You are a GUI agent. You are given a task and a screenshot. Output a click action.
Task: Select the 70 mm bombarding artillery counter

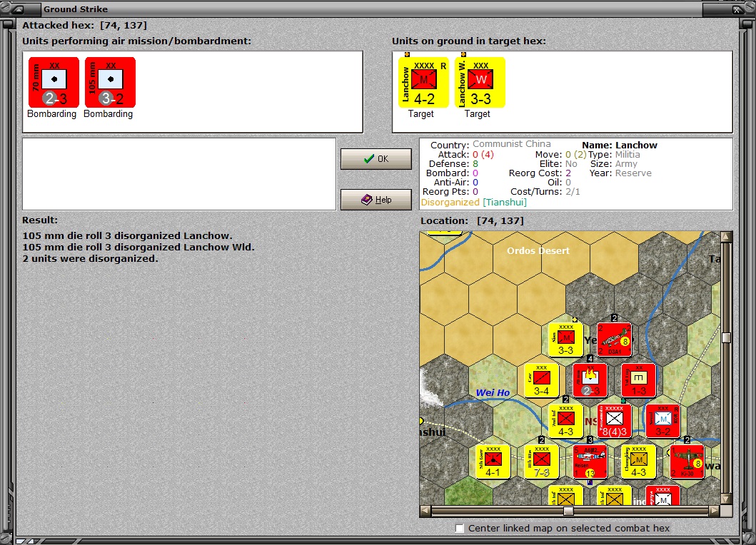pos(54,83)
